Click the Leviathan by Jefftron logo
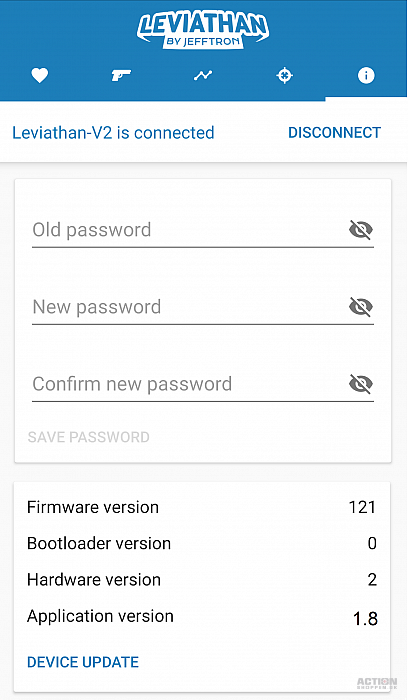Image resolution: width=408 pixels, height=700 pixels. [x=203, y=29]
